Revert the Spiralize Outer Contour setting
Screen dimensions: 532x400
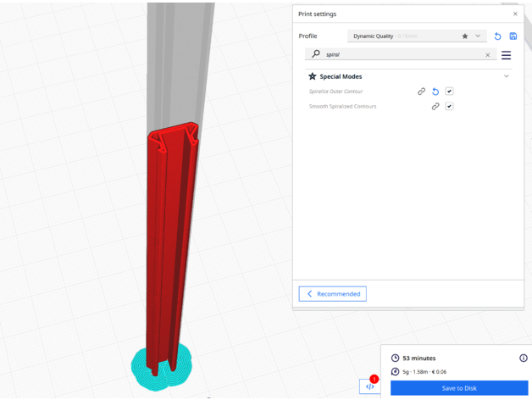click(435, 92)
